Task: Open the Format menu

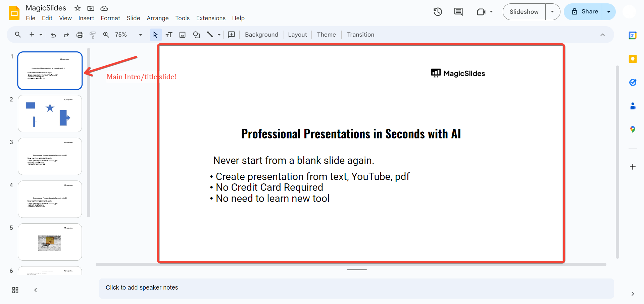Action: click(110, 18)
